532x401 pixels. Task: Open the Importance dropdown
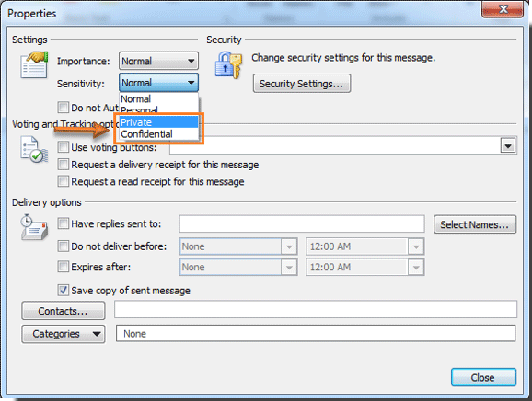pyautogui.click(x=158, y=61)
